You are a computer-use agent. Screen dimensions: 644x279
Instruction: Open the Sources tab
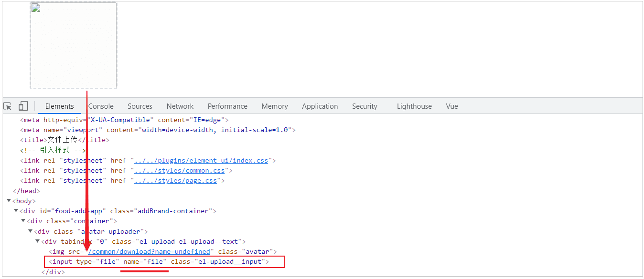pos(140,106)
